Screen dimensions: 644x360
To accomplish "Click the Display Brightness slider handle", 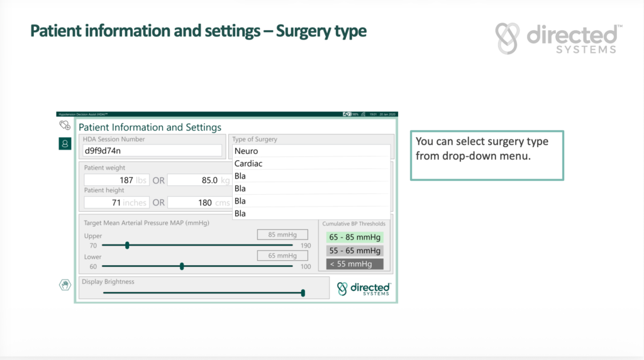I will click(303, 292).
